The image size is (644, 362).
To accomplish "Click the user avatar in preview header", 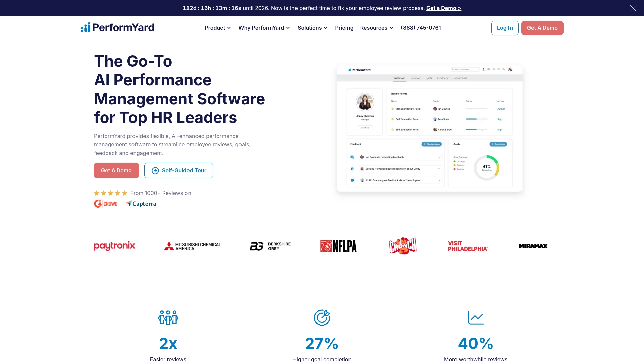I will [x=510, y=69].
